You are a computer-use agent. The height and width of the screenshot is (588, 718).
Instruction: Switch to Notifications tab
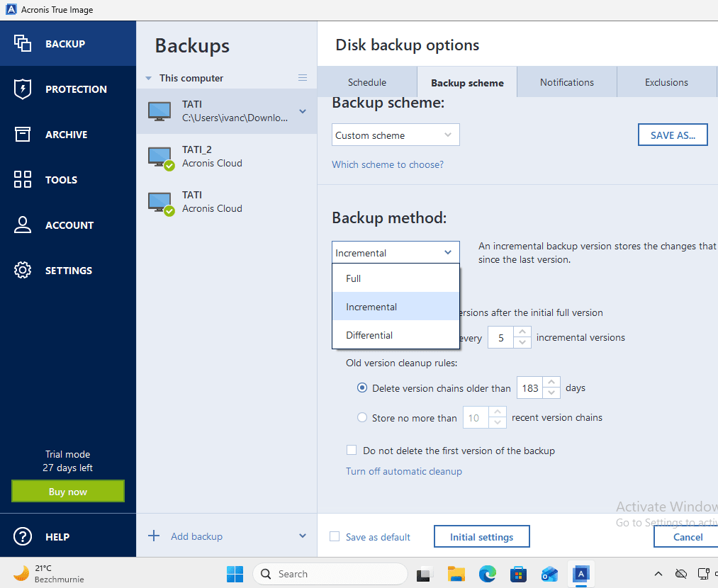567,82
